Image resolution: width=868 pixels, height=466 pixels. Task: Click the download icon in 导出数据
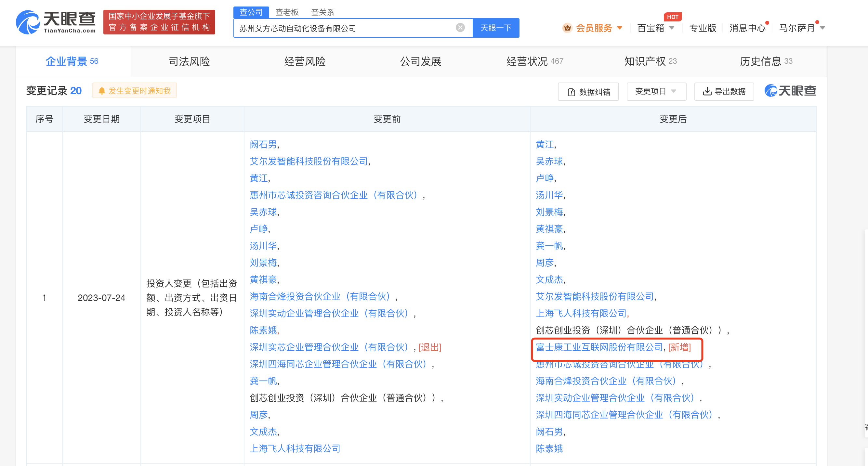(x=707, y=91)
